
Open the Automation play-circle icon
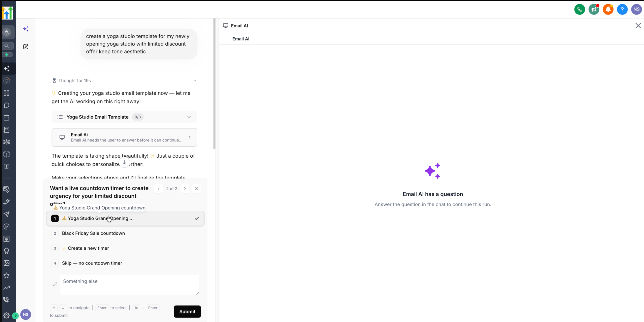click(x=7, y=226)
